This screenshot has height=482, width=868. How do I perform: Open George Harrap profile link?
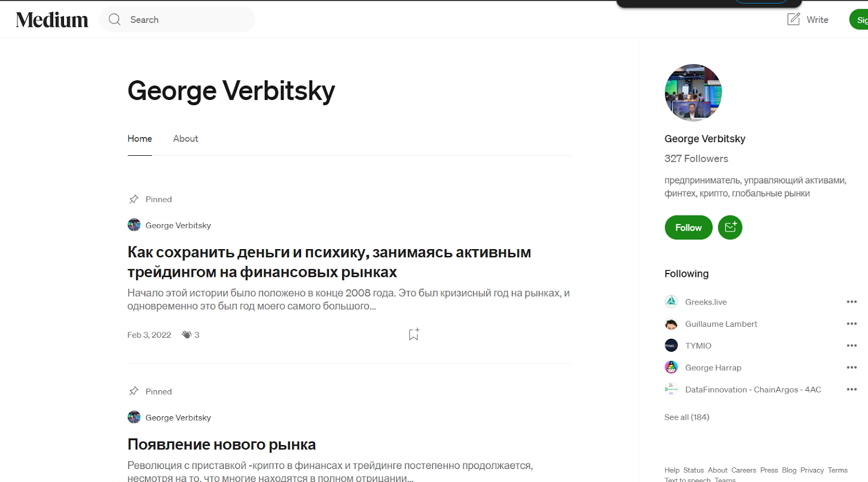pyautogui.click(x=713, y=367)
